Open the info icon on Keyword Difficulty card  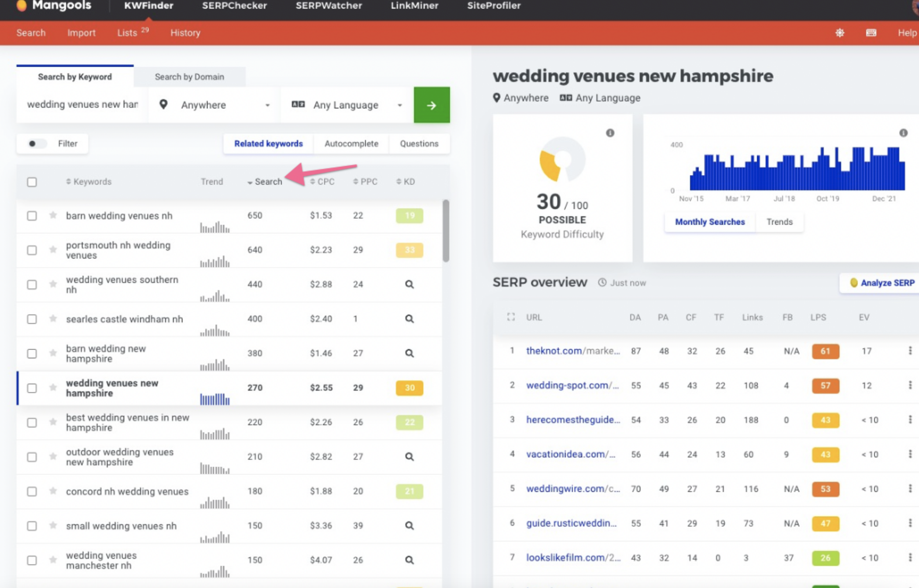coord(610,133)
